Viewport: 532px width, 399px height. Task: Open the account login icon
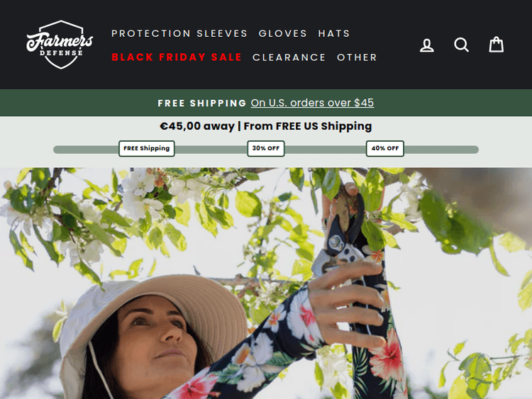coord(426,45)
